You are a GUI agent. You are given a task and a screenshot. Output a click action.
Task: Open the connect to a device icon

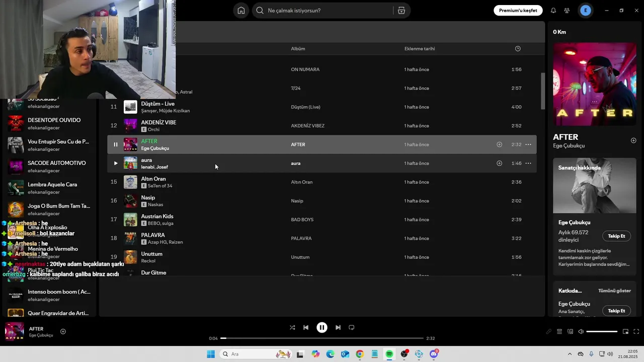click(x=570, y=331)
